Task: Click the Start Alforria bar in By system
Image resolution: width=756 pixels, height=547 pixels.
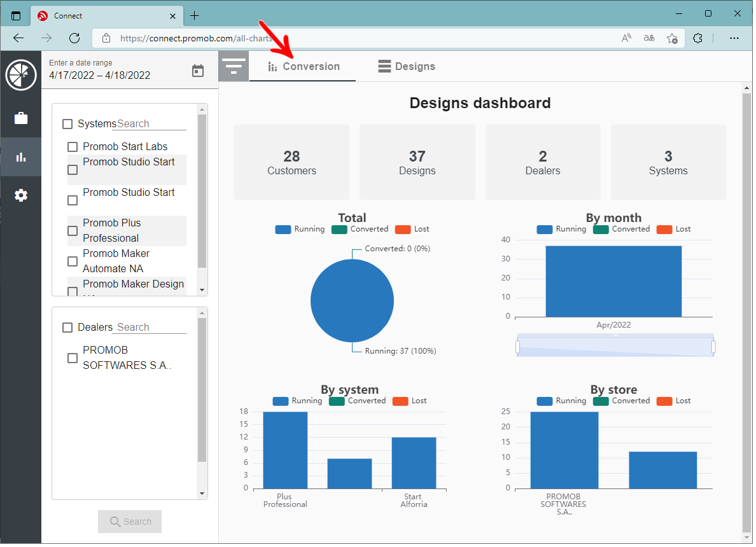Action: click(416, 464)
